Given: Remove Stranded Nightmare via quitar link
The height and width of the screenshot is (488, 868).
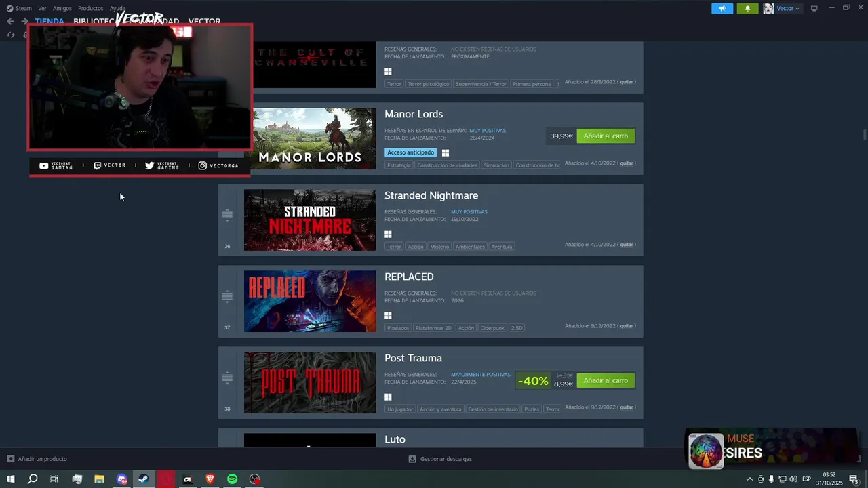Looking at the screenshot, I should 627,245.
